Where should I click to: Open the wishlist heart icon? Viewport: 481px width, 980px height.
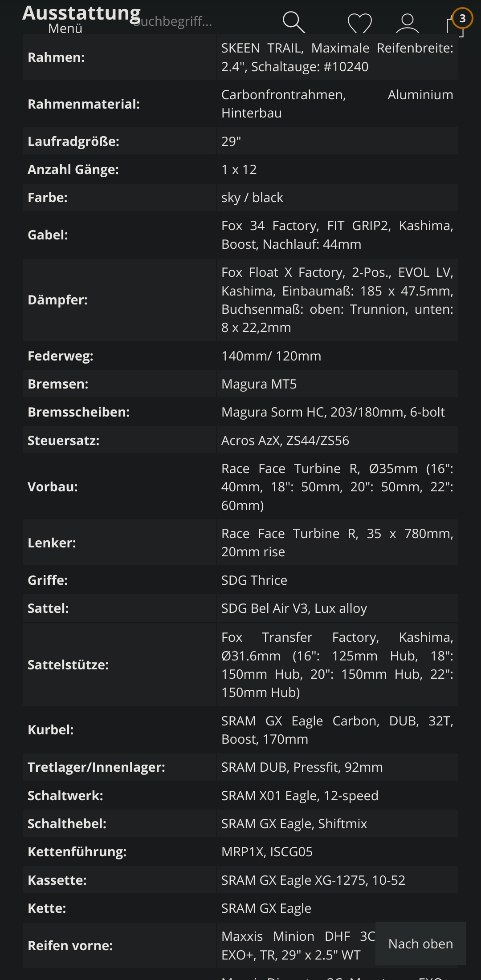(359, 23)
